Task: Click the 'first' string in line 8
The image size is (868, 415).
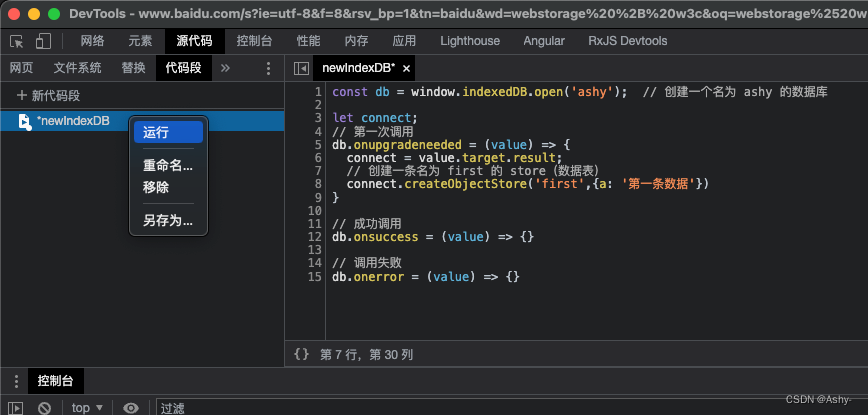Action: tap(558, 184)
